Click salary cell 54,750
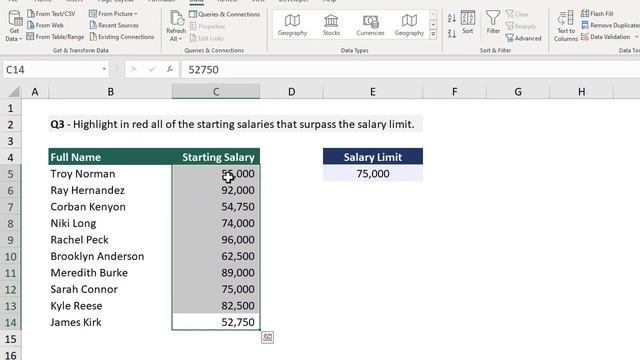 [216, 207]
